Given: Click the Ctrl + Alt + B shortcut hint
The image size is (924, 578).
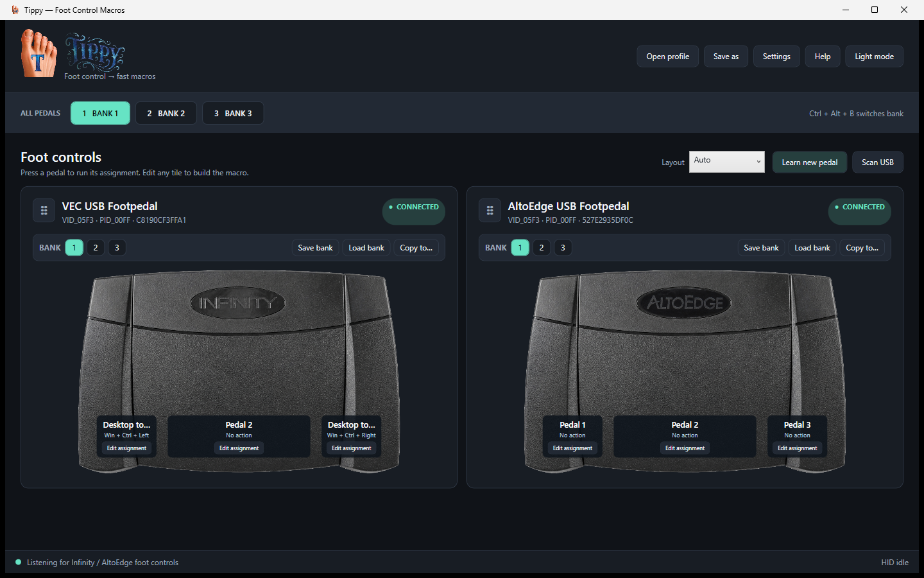Looking at the screenshot, I should [856, 114].
